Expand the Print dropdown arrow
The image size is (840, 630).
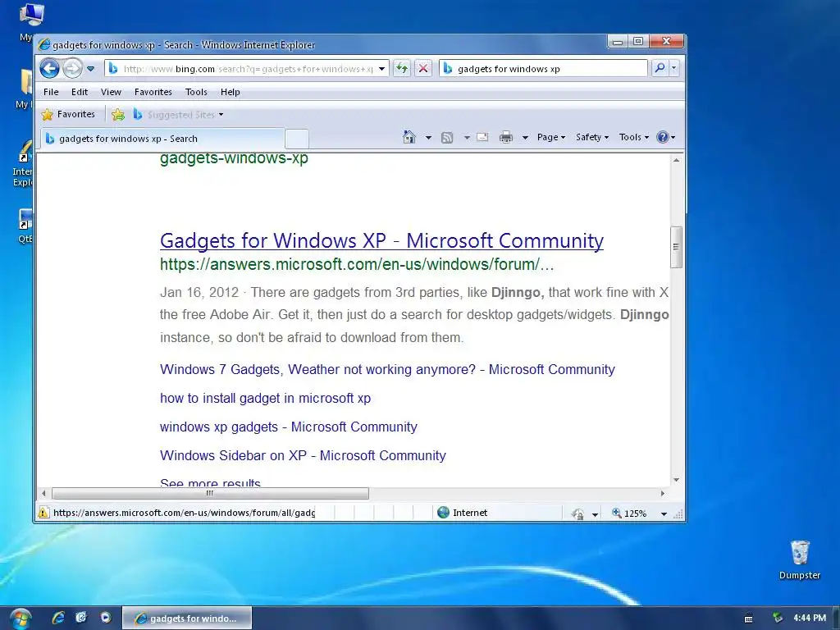(526, 138)
